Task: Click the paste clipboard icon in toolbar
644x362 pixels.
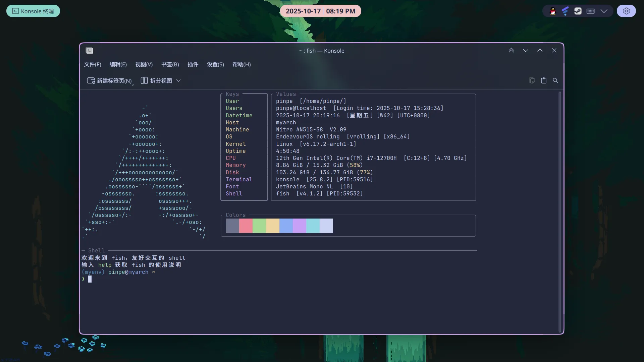Action: tap(544, 80)
